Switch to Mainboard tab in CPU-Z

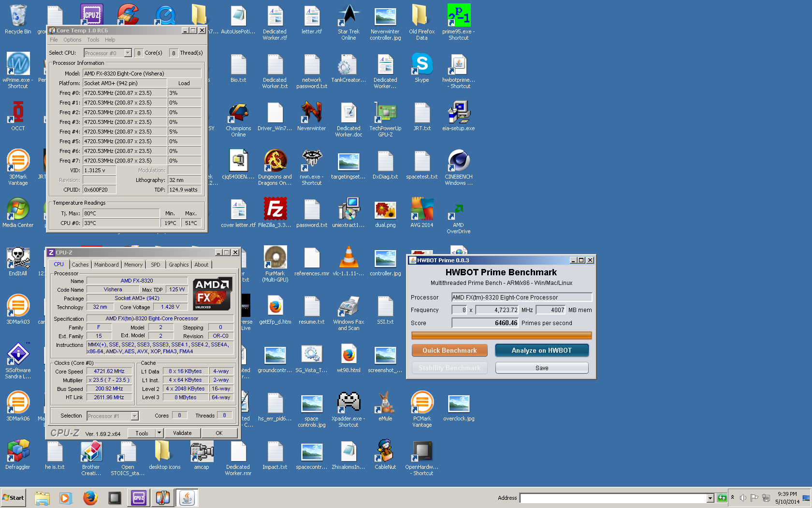[106, 265]
